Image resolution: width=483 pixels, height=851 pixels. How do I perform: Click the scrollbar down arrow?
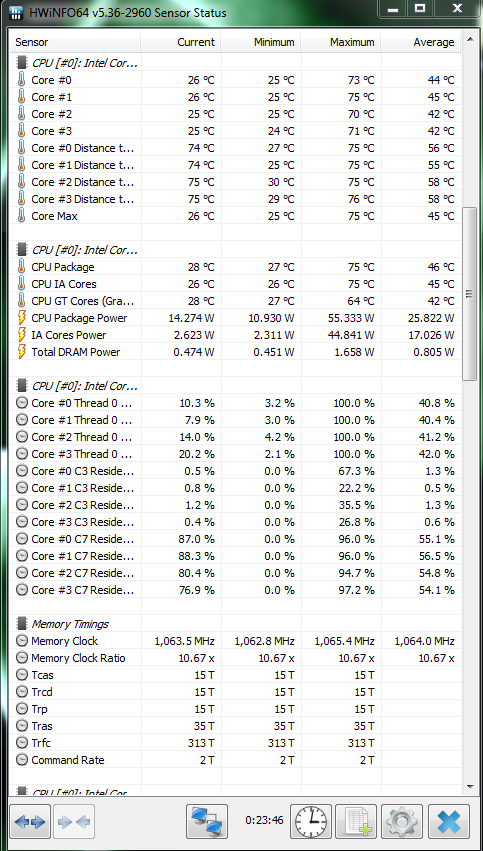click(469, 786)
